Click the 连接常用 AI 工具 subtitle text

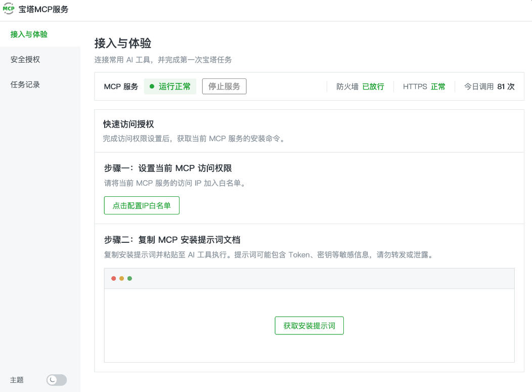pyautogui.click(x=163, y=60)
